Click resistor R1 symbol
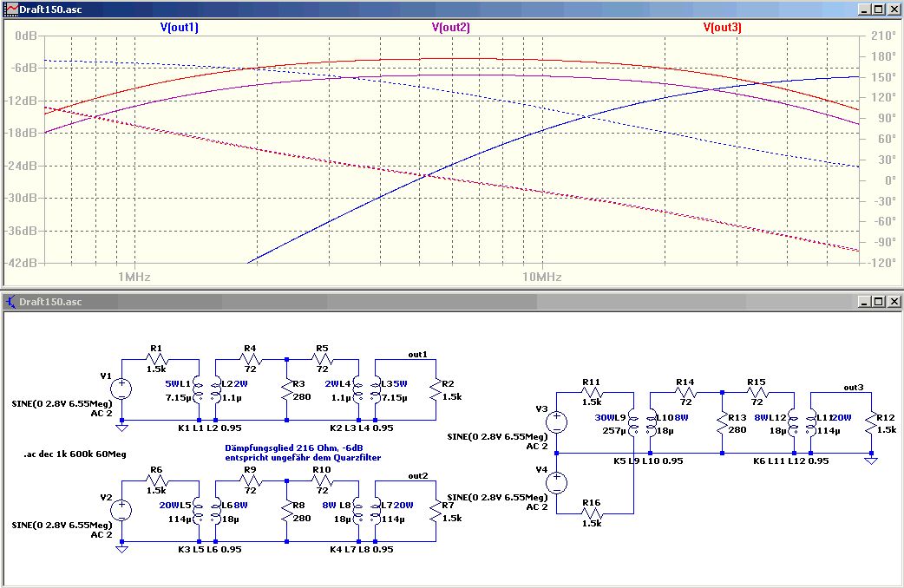The width and height of the screenshot is (904, 588). (157, 360)
